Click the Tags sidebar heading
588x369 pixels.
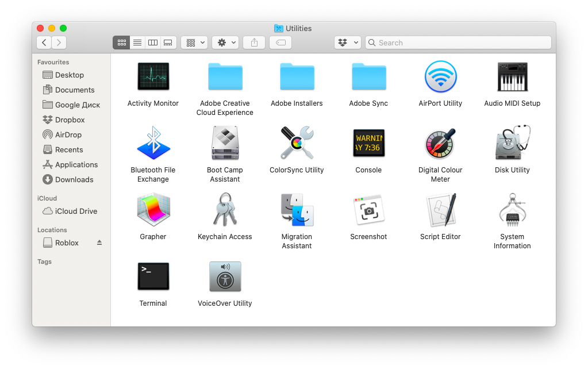click(x=44, y=262)
